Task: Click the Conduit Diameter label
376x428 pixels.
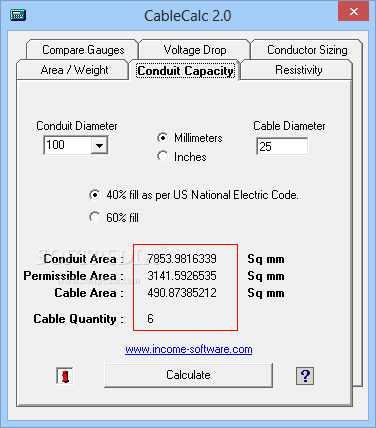Action: pyautogui.click(x=77, y=126)
